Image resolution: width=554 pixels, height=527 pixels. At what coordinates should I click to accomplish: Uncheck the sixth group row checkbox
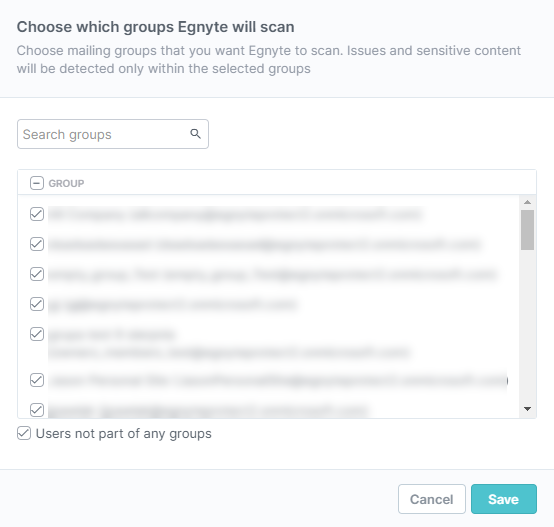pos(37,380)
